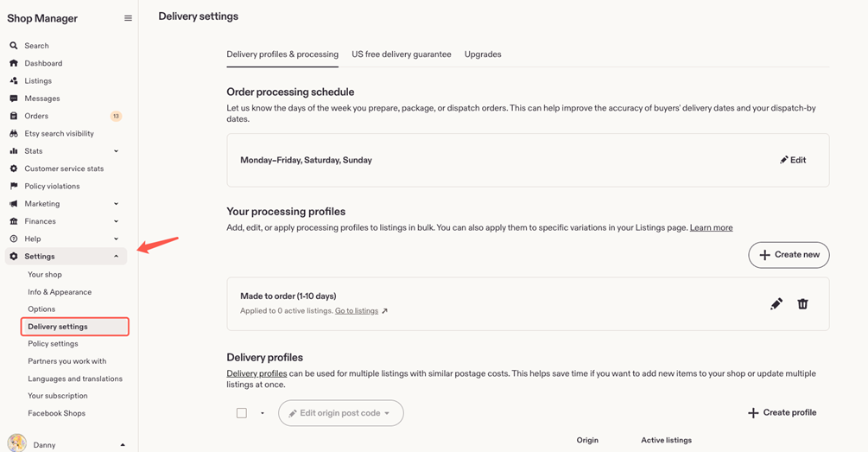Expand the Marketing submenu

pyautogui.click(x=117, y=204)
